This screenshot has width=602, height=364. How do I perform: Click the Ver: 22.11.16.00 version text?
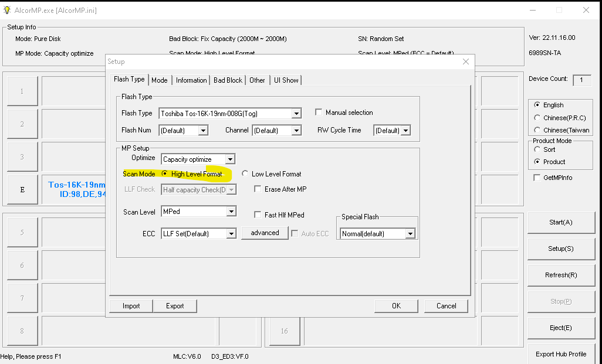[x=552, y=38]
